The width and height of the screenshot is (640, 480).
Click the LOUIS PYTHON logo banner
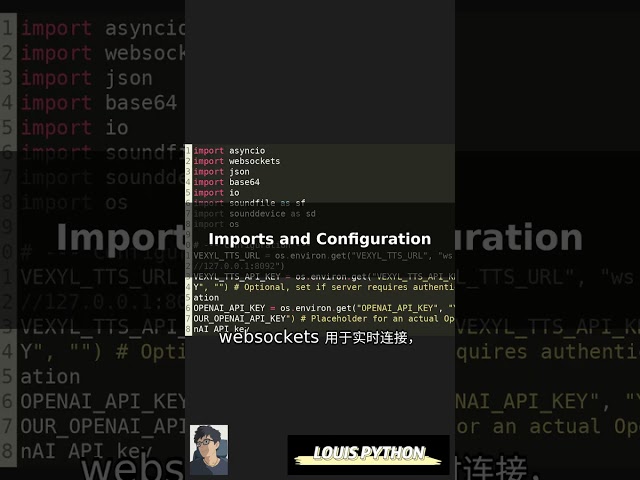(x=369, y=455)
